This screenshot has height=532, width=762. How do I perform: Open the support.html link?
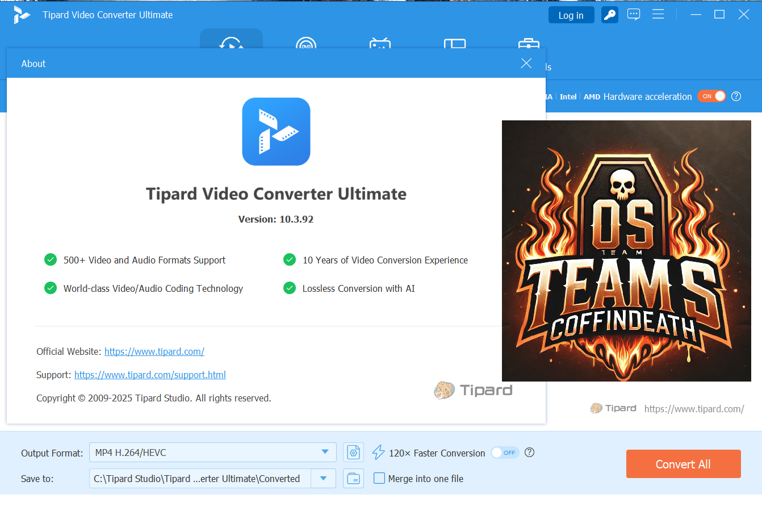150,375
